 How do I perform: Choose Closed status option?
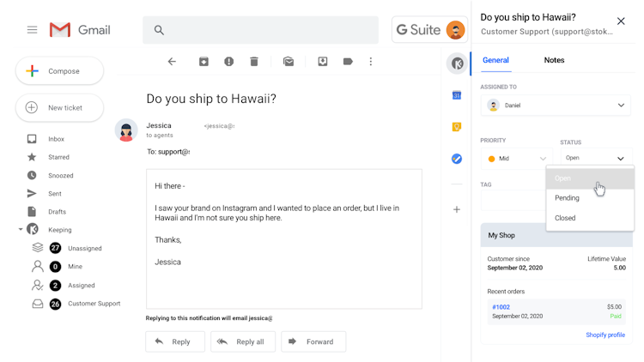pyautogui.click(x=565, y=218)
